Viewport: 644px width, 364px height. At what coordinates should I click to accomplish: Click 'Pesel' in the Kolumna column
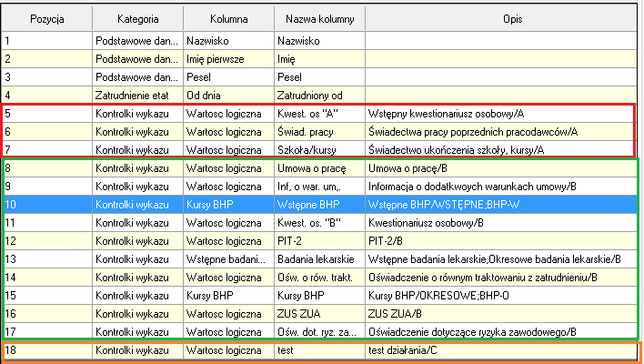[x=229, y=77]
